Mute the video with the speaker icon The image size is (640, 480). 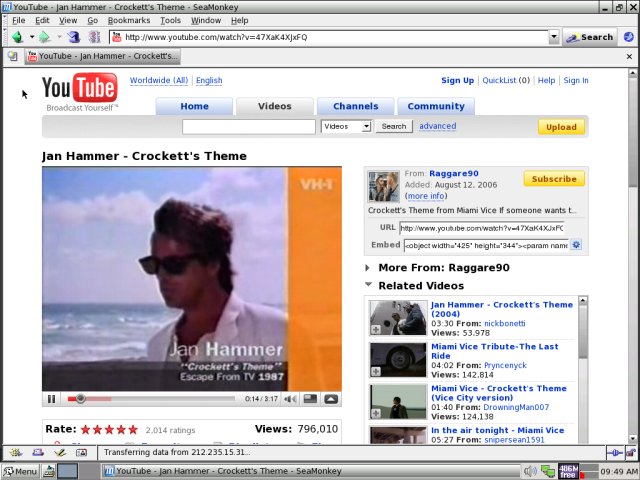290,399
